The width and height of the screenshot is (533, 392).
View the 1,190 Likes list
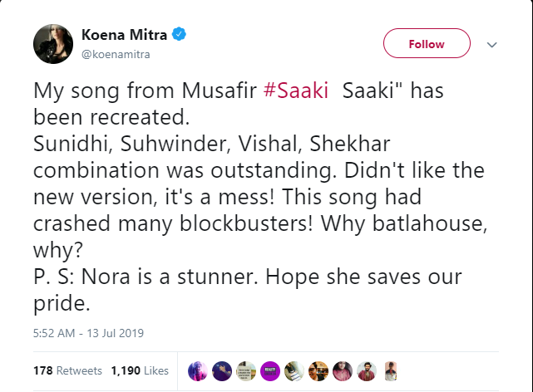(x=140, y=370)
